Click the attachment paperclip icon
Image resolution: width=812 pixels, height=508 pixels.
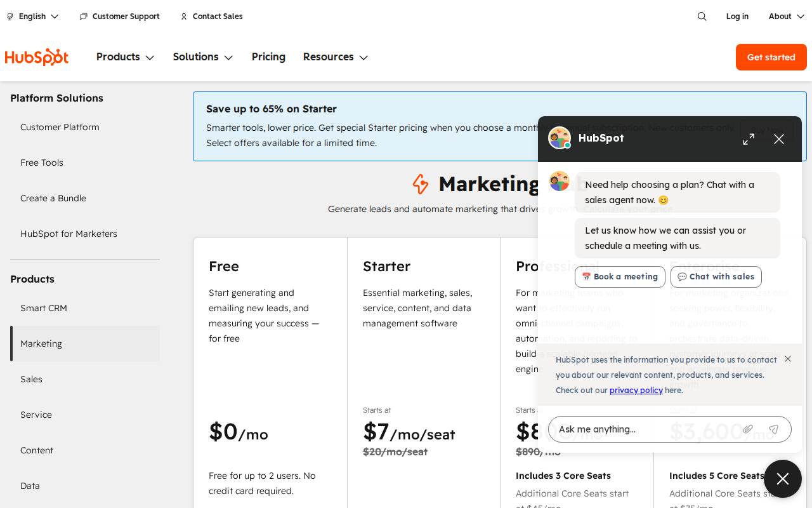(x=748, y=429)
